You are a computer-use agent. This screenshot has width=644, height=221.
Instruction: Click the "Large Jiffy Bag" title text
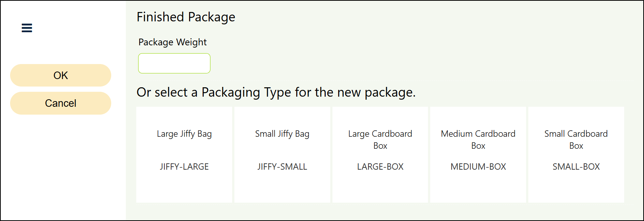184,134
